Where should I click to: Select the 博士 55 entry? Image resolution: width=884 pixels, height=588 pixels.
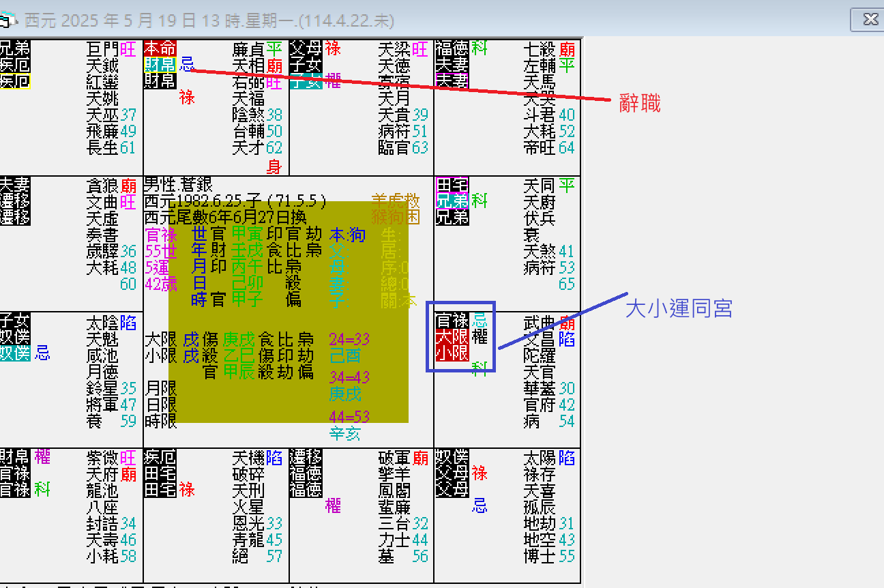pos(549,556)
